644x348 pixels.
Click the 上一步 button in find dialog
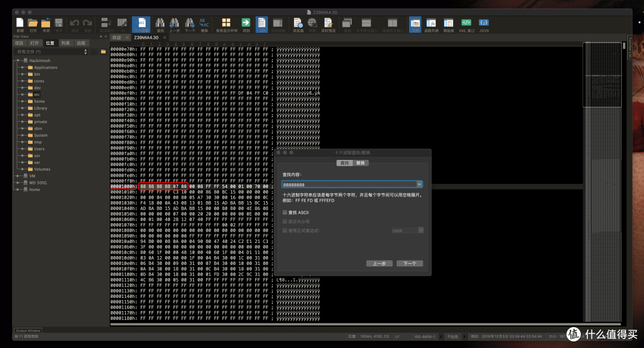(379, 263)
